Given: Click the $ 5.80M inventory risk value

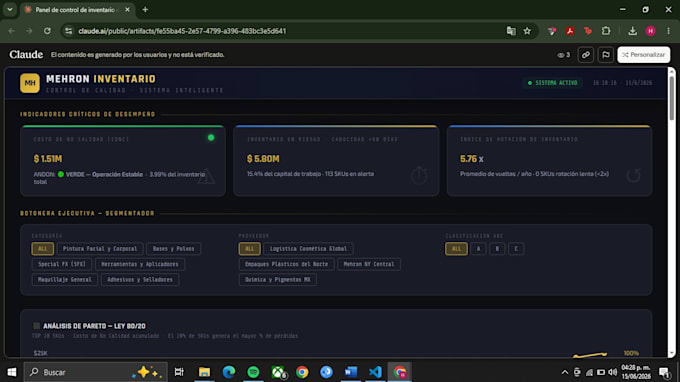Looking at the screenshot, I should pyautogui.click(x=263, y=159).
